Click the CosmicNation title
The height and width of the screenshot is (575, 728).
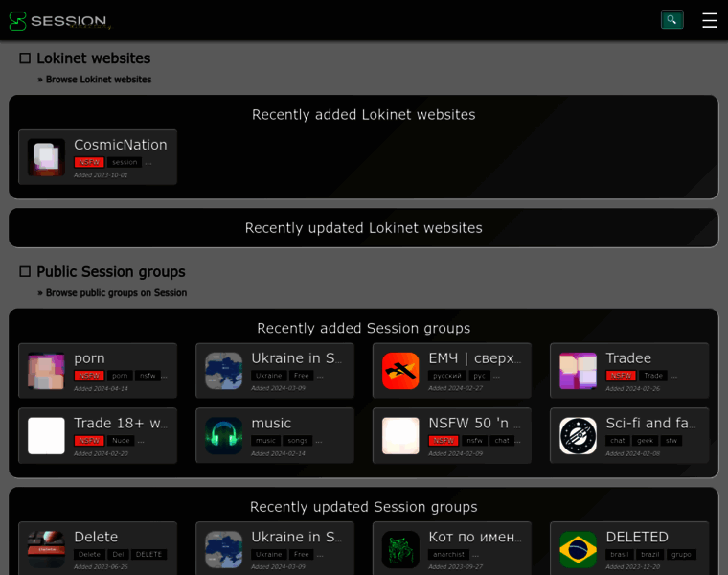121,145
